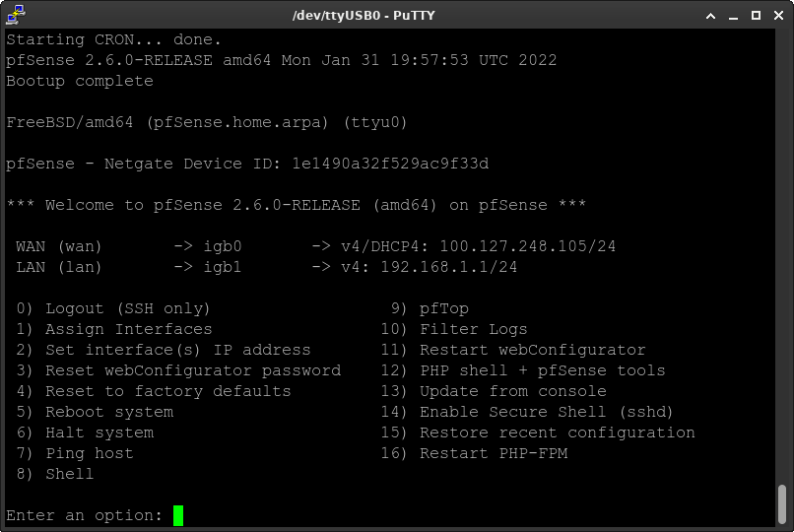
Task: Click option '13) Update from console'
Action: (494, 391)
